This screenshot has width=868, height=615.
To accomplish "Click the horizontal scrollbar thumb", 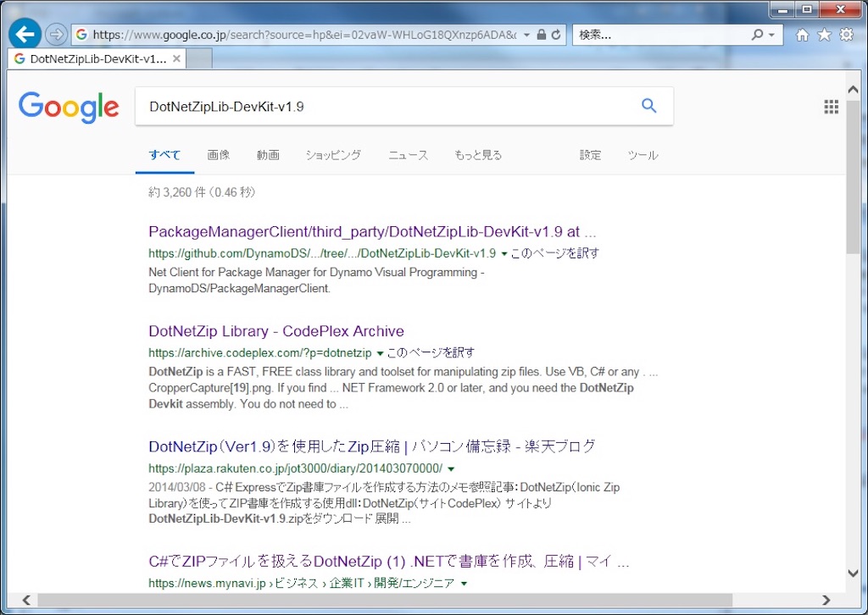I will pos(385,600).
